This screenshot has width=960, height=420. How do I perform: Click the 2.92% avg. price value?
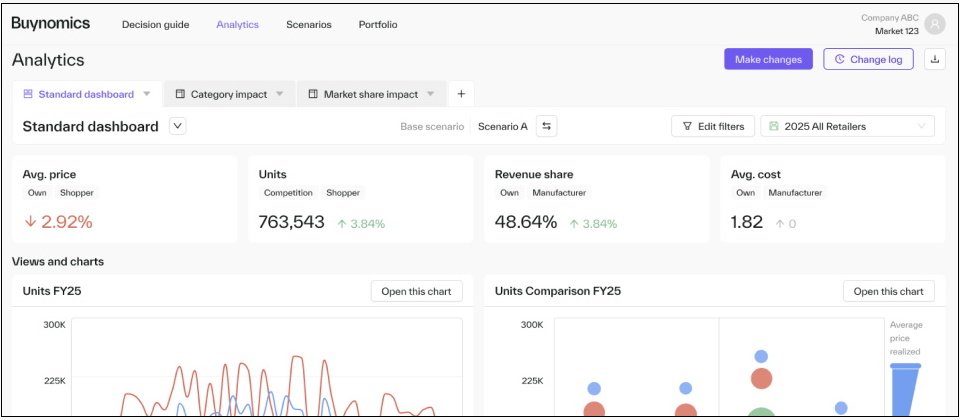coord(67,222)
